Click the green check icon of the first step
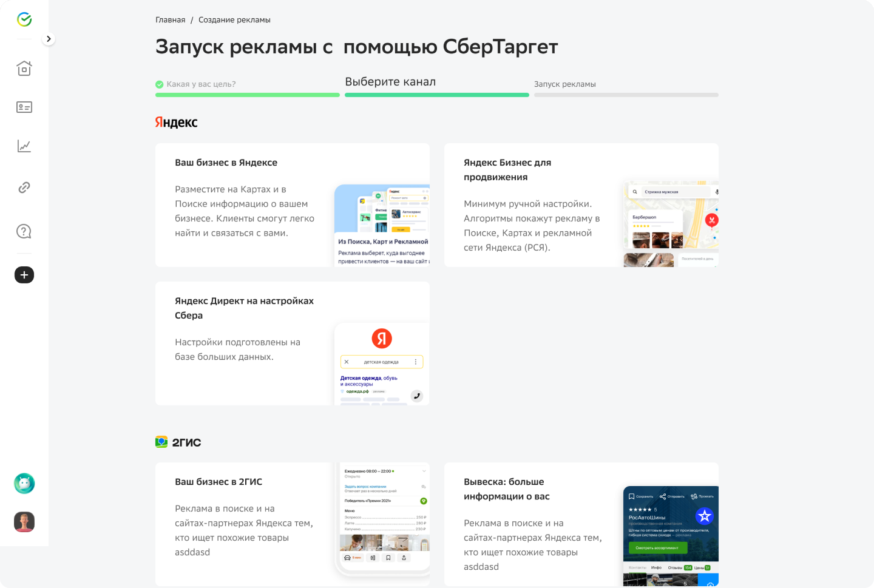This screenshot has height=588, width=874. (160, 84)
